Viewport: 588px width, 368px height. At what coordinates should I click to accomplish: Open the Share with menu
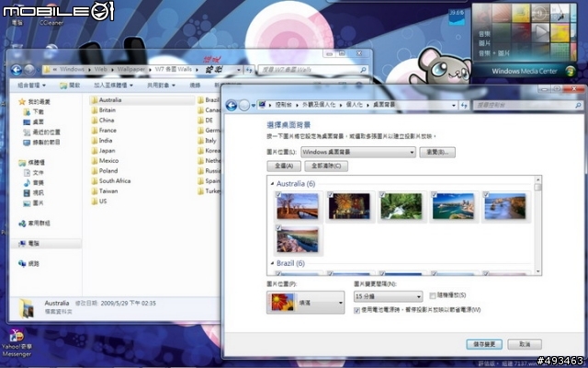point(162,86)
